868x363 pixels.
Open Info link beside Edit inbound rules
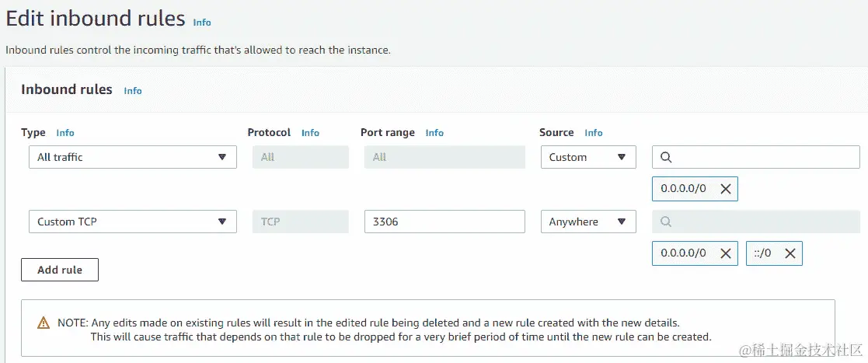(202, 23)
